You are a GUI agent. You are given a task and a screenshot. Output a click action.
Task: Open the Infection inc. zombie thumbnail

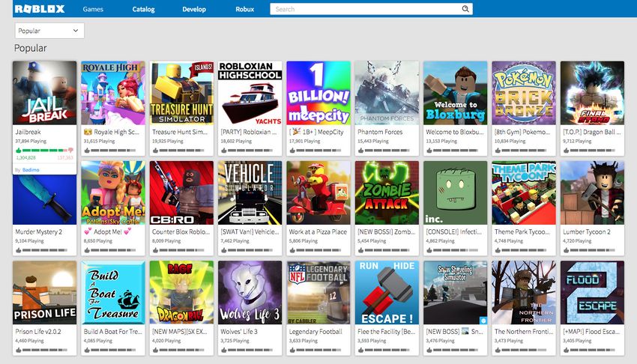click(x=456, y=192)
